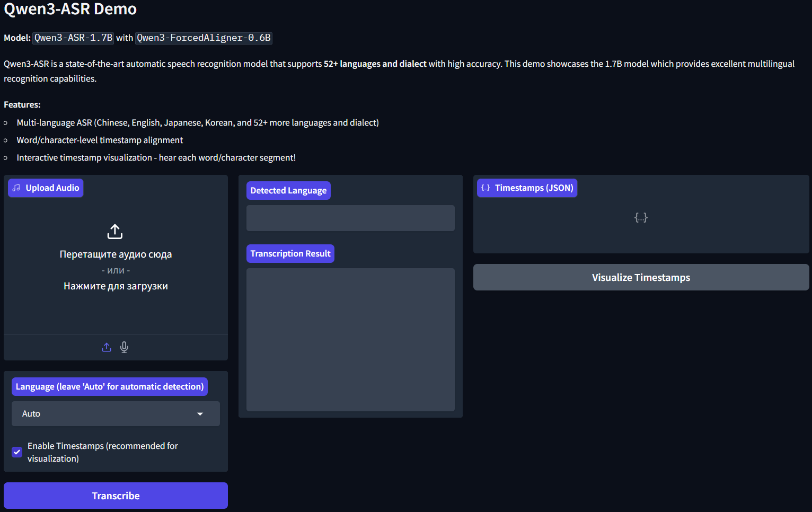Click the Timestamps (JSON) label text
Image resolution: width=812 pixels, height=512 pixels.
(534, 188)
